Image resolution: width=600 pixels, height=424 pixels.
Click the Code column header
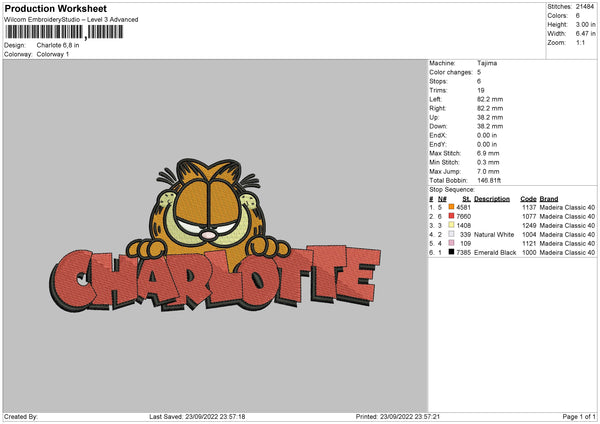(x=528, y=198)
